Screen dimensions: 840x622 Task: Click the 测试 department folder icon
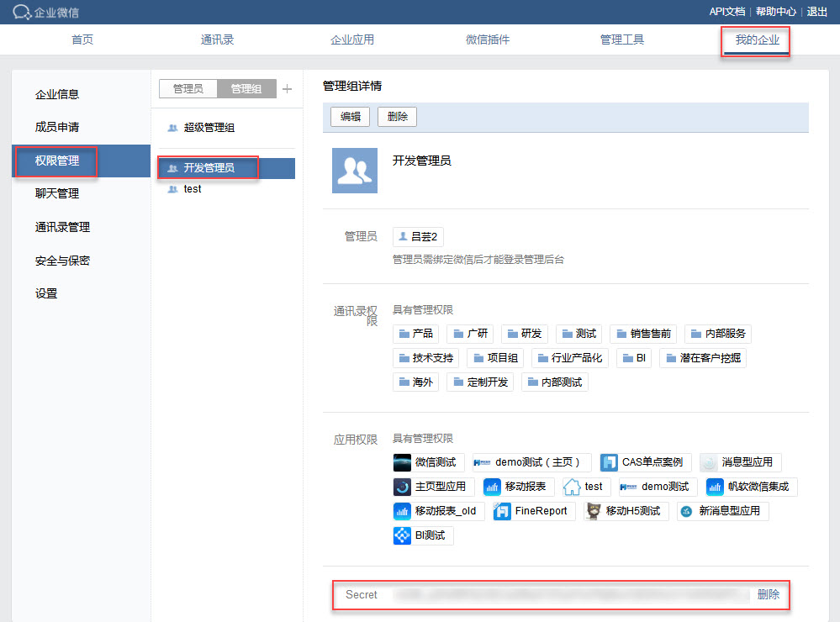tap(568, 334)
